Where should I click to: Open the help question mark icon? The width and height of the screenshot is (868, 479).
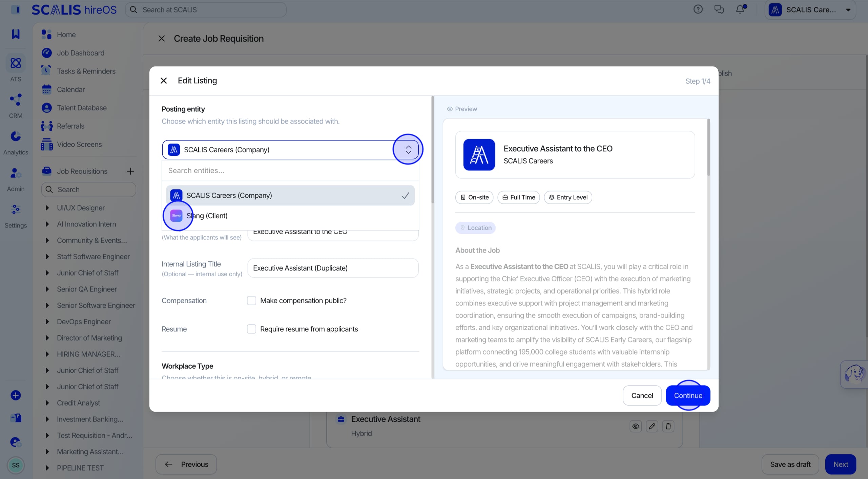click(698, 9)
